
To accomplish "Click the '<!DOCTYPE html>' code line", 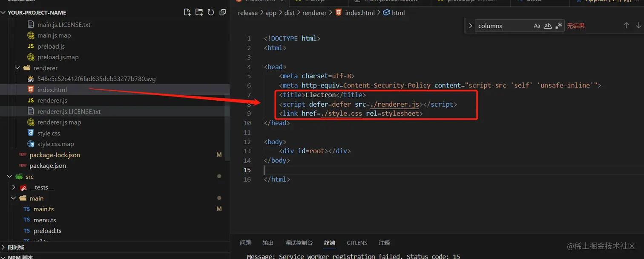I will 292,38.
